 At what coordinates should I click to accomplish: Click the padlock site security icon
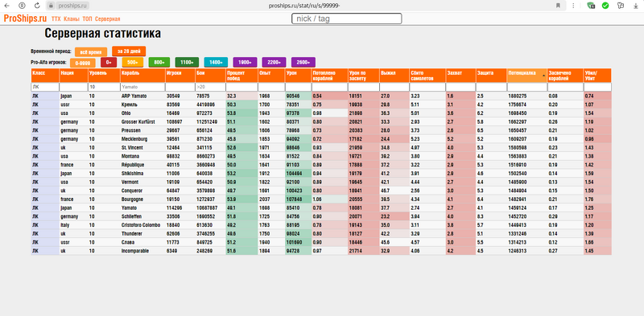tap(51, 6)
